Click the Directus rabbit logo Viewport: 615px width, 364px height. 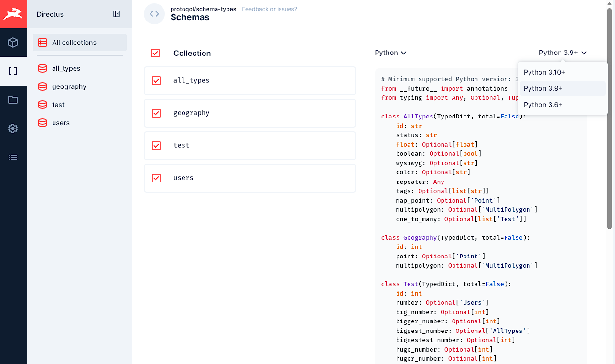[13, 14]
